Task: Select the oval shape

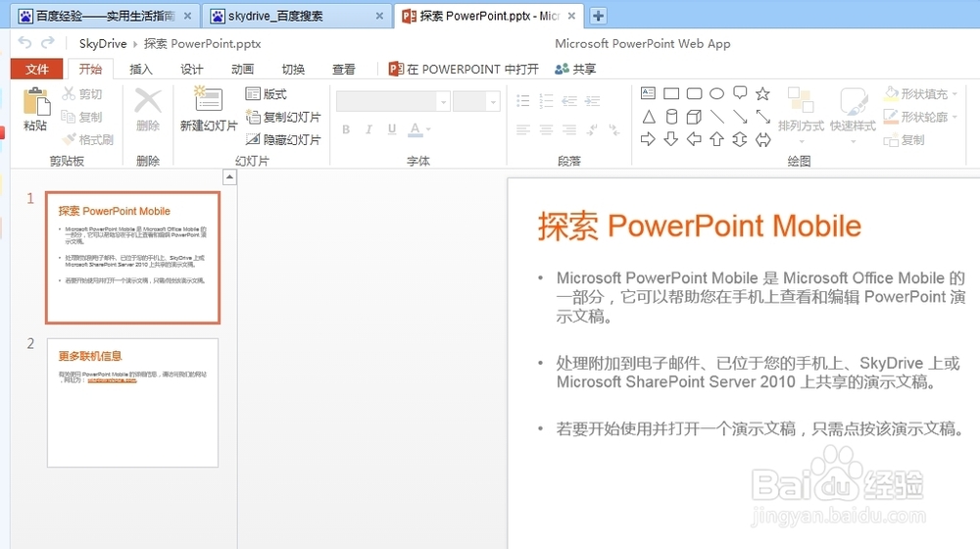Action: [717, 94]
